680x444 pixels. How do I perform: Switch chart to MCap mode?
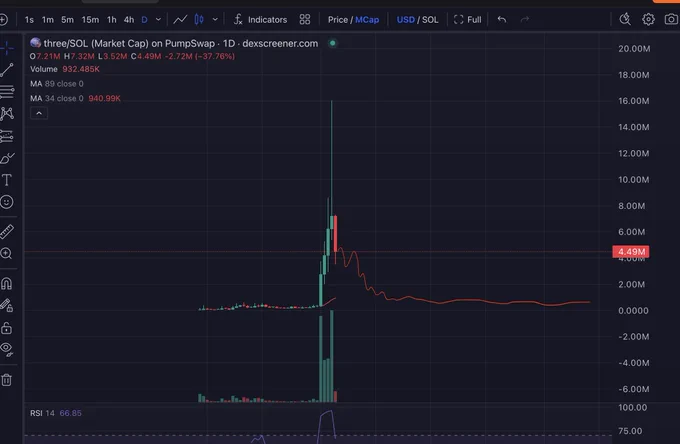click(x=367, y=20)
